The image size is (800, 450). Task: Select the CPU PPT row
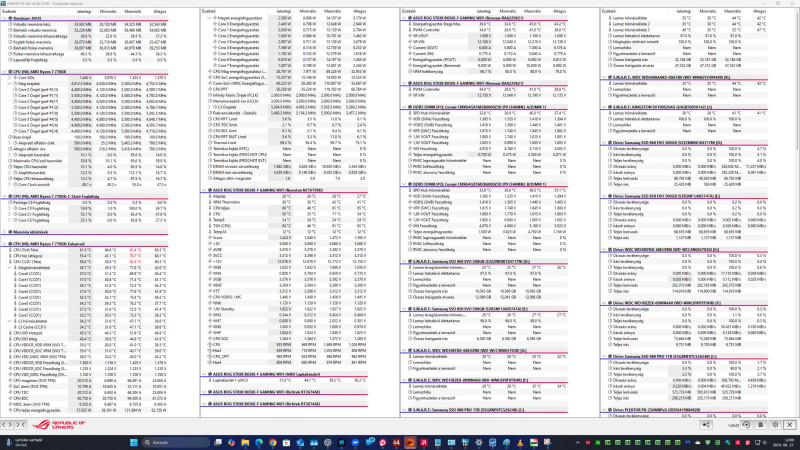coord(284,89)
